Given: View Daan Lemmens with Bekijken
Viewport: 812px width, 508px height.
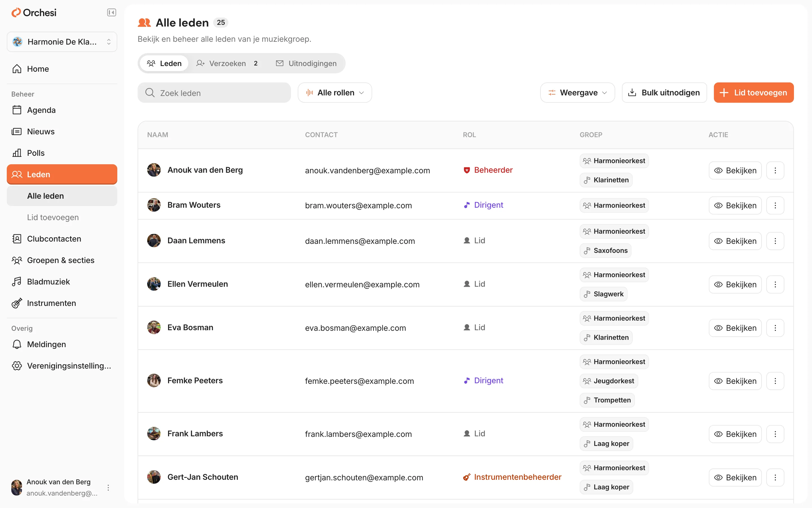Looking at the screenshot, I should (735, 241).
